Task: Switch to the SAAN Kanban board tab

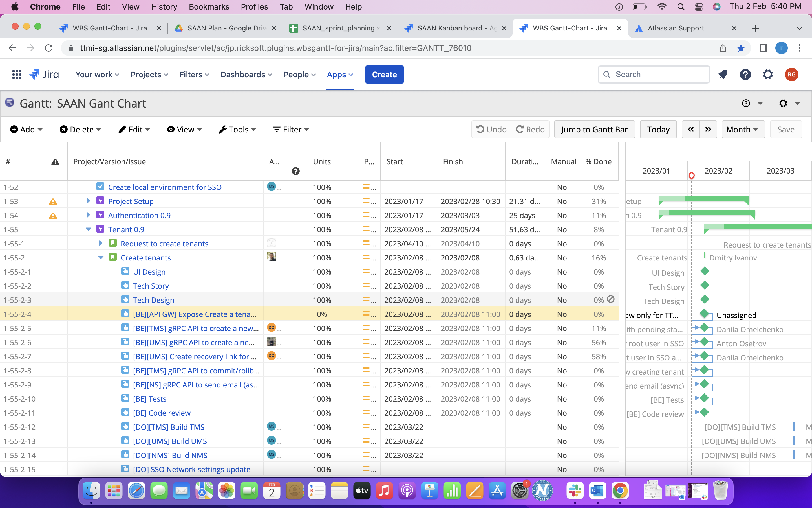Action: tap(456, 28)
